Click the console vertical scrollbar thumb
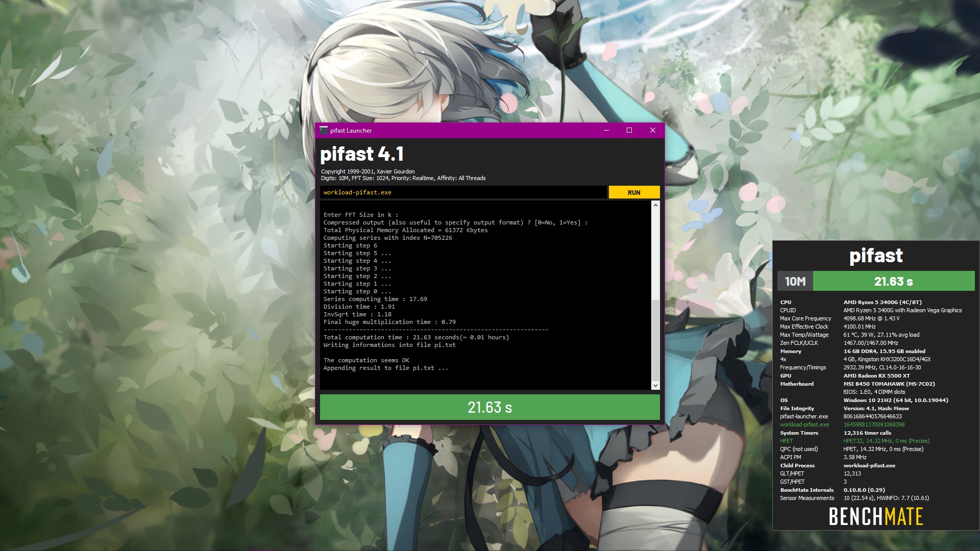Image resolution: width=980 pixels, height=551 pixels. tap(656, 340)
